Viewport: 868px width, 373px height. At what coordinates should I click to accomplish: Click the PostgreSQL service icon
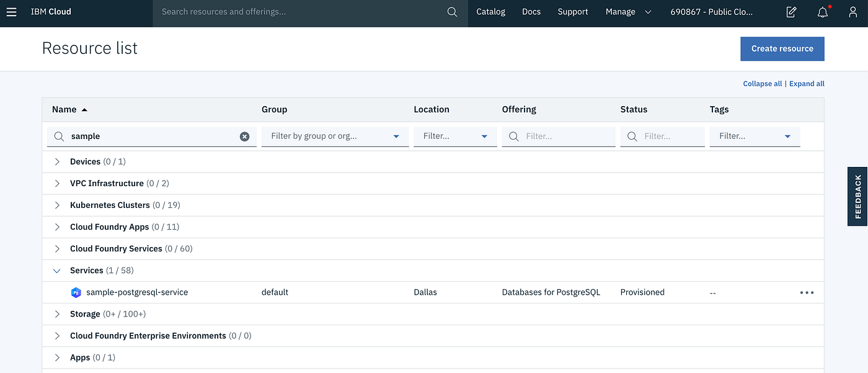click(x=76, y=292)
